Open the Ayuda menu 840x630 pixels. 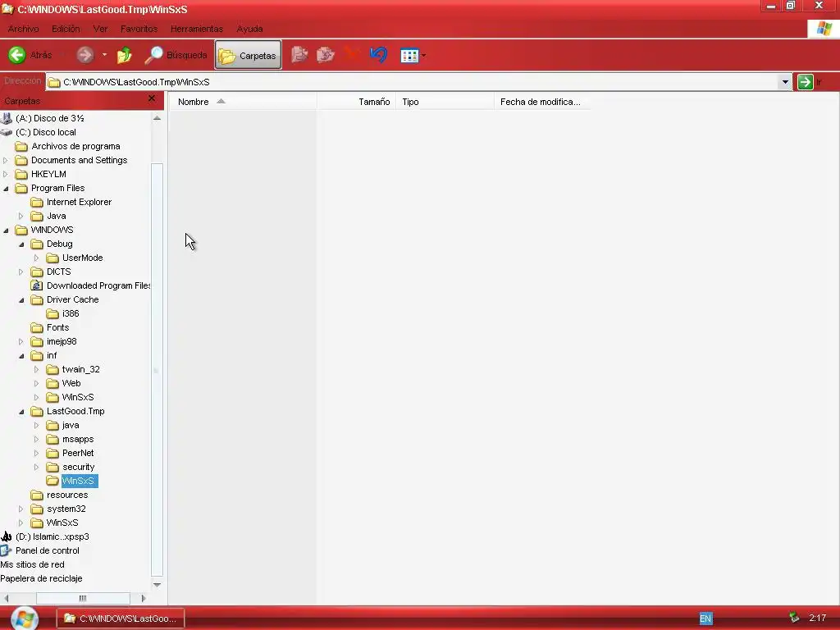tap(249, 29)
